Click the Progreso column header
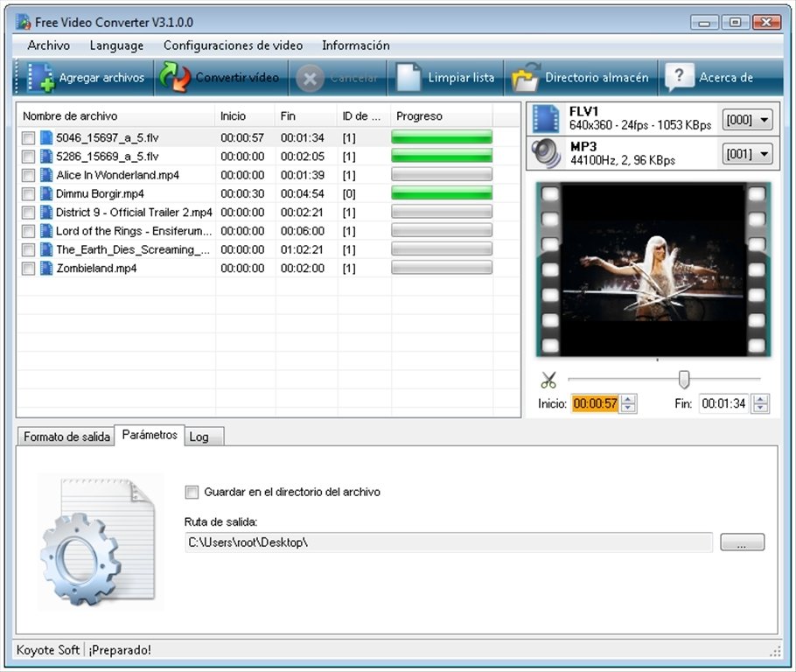 pyautogui.click(x=442, y=116)
